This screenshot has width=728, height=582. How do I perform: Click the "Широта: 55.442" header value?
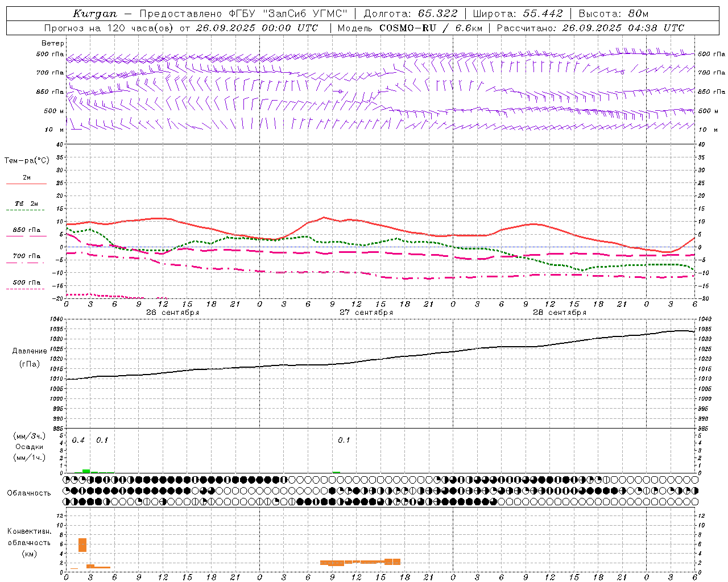(x=518, y=14)
